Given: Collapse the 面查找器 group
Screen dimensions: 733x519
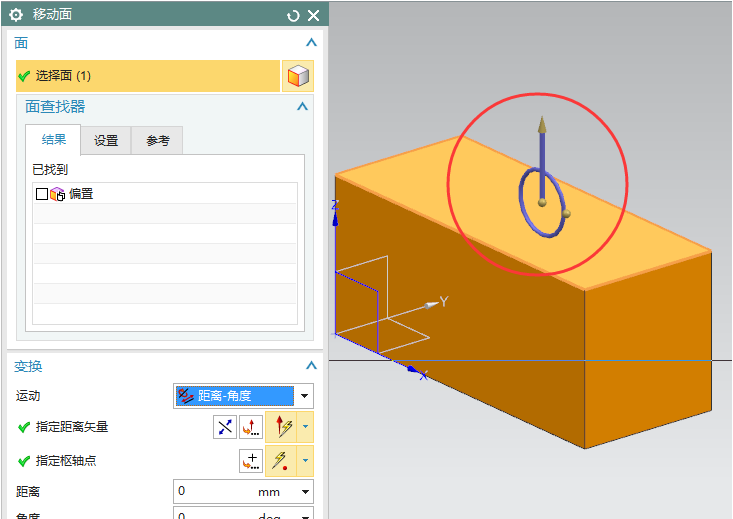Looking at the screenshot, I should (302, 107).
